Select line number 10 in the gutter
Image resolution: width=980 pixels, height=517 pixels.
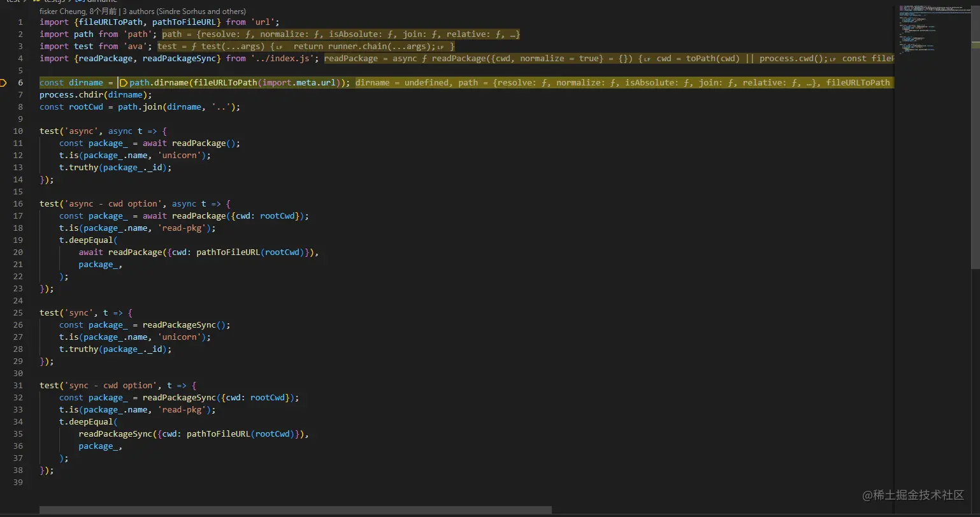click(18, 131)
